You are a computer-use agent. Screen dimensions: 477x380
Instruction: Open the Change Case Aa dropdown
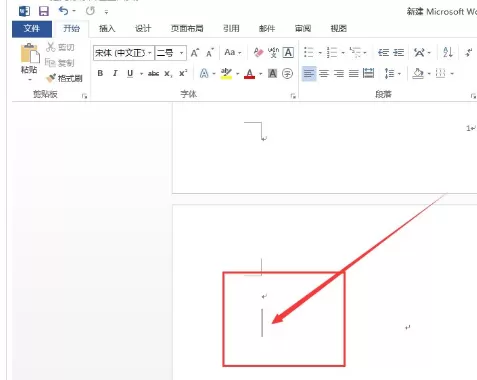233,52
